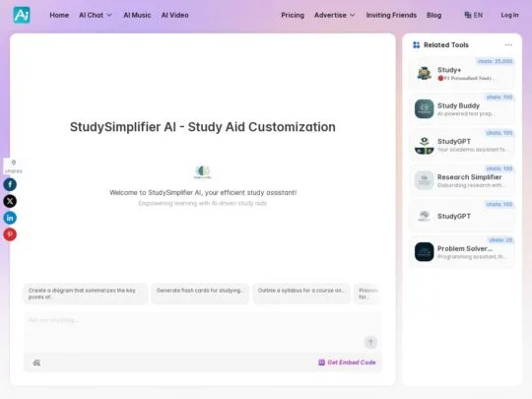Viewport: 532px width, 399px height.
Task: Select 'Generate flash cards for studying' prompt
Action: [x=200, y=294]
